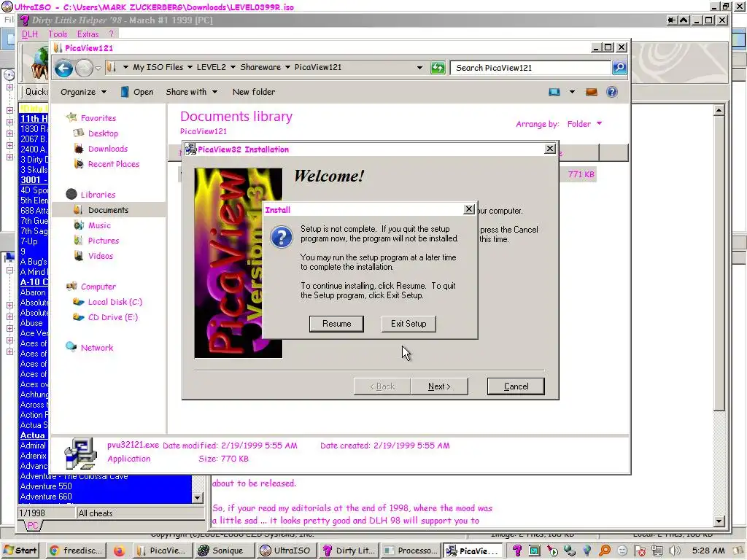Show the preview pane icon
The height and width of the screenshot is (560, 747).
coord(591,92)
